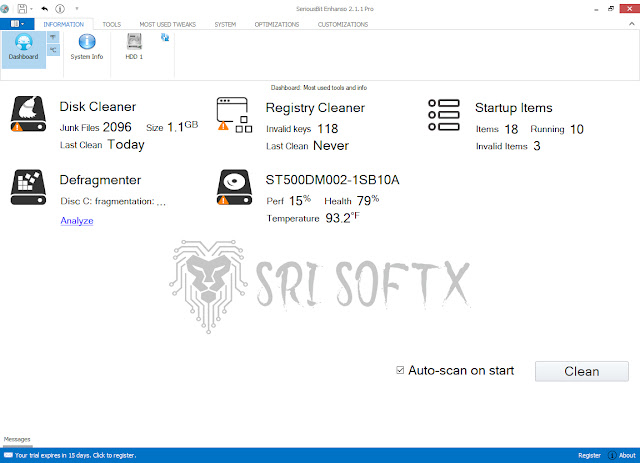Click the Temperature value 93.2 F
This screenshot has width=640, height=463.
342,218
